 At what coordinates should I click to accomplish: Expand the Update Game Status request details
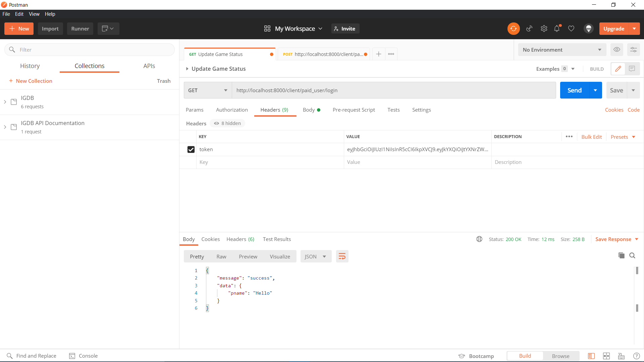pos(187,69)
